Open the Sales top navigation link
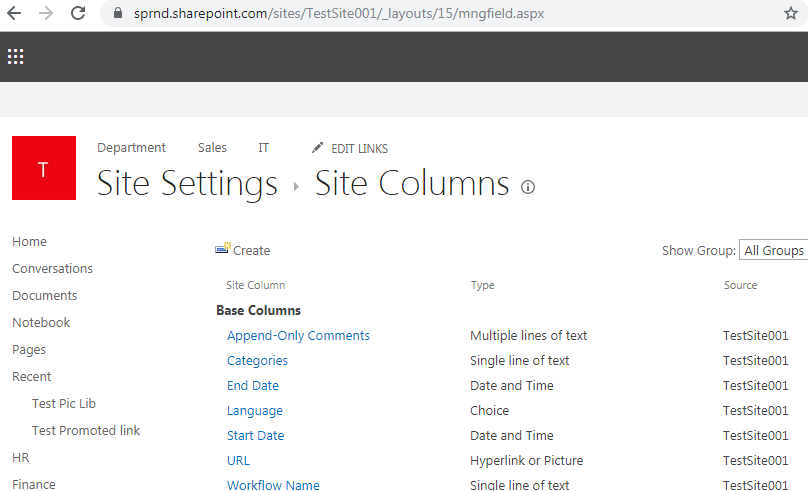The image size is (808, 491). [x=212, y=148]
